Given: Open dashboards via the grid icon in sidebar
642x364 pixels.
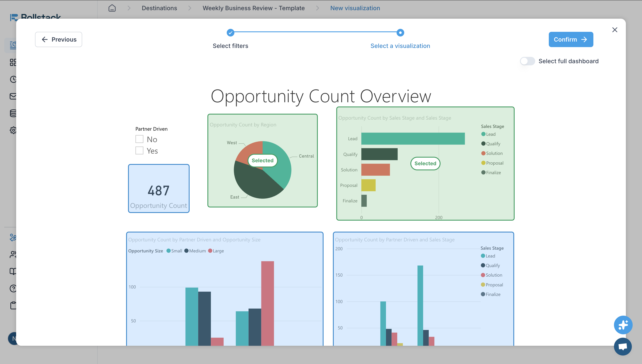Looking at the screenshot, I should tap(14, 62).
